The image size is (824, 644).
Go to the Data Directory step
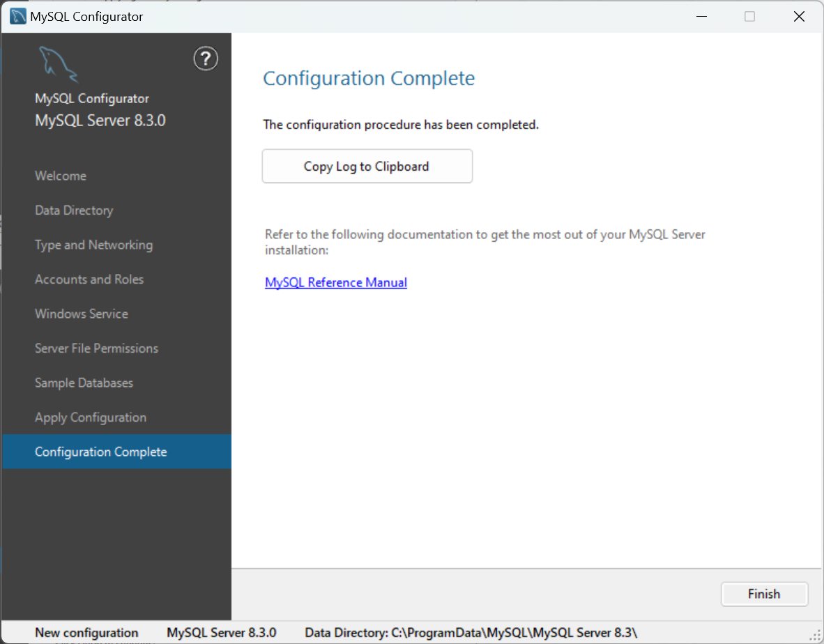[x=74, y=210]
